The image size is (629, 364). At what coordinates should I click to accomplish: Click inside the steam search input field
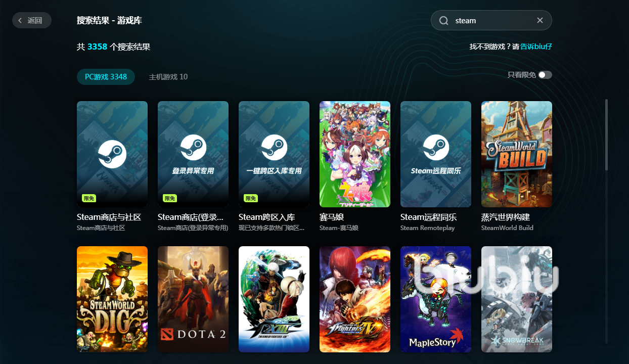490,21
